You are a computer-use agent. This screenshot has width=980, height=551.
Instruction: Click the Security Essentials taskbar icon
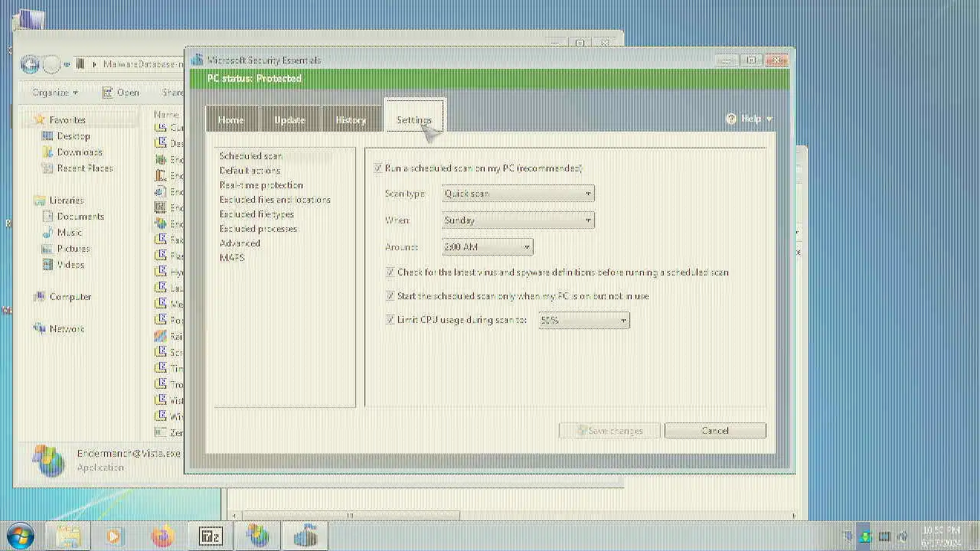(305, 536)
